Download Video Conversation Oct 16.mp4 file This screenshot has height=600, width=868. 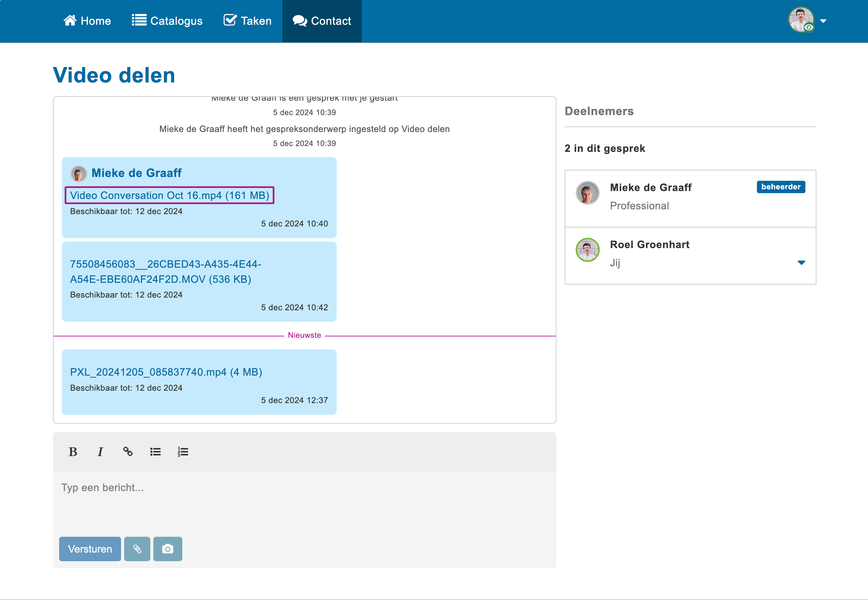[x=169, y=196]
